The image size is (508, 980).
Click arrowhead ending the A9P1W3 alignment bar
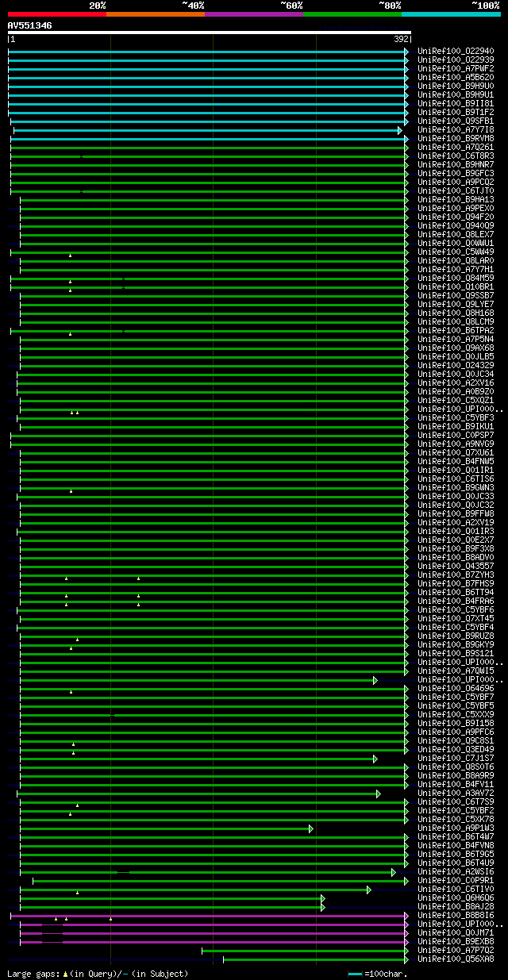311,828
